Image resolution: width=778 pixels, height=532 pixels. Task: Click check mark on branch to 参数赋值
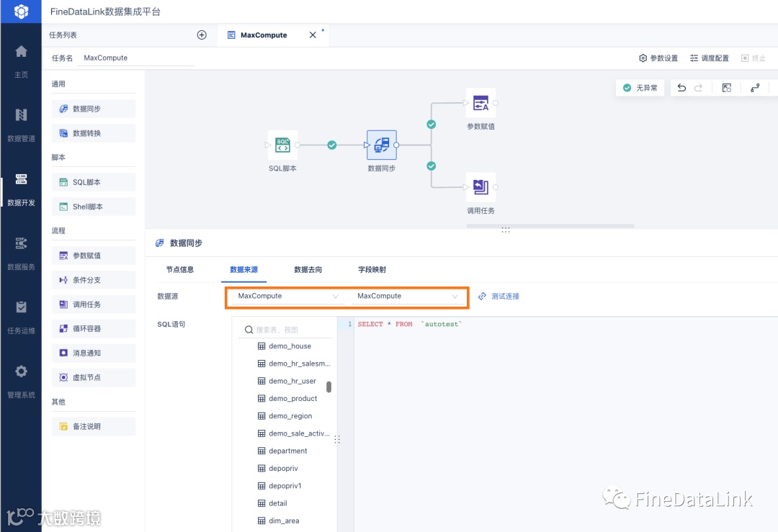pyautogui.click(x=432, y=125)
